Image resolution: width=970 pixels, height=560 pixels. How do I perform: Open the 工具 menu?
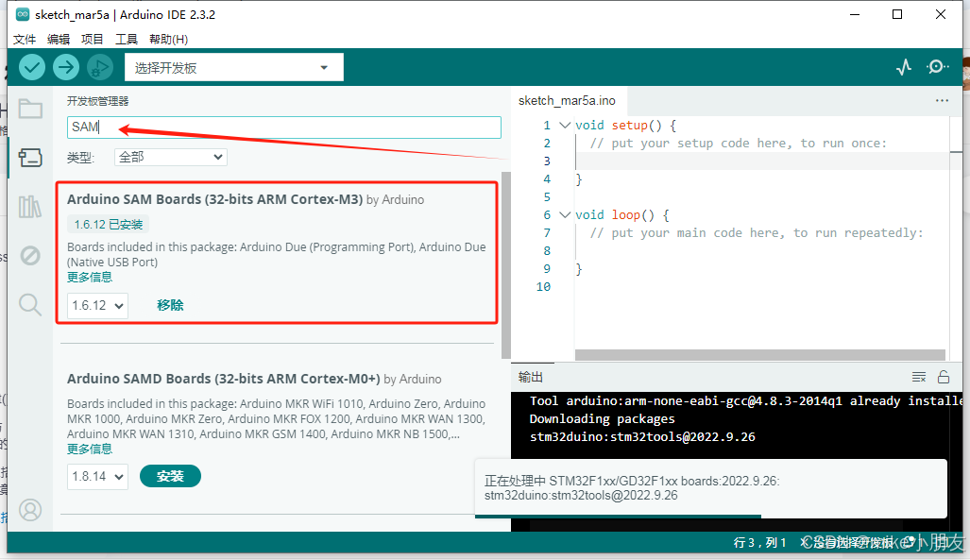(x=127, y=39)
